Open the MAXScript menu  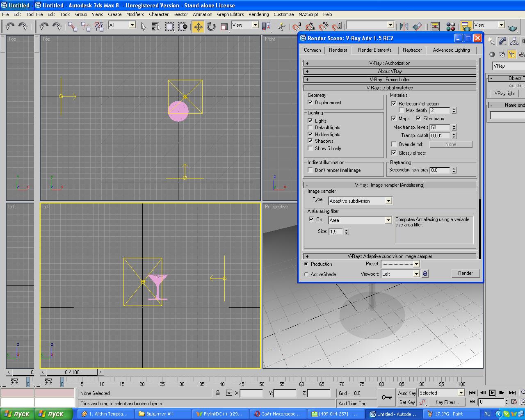pos(309,14)
